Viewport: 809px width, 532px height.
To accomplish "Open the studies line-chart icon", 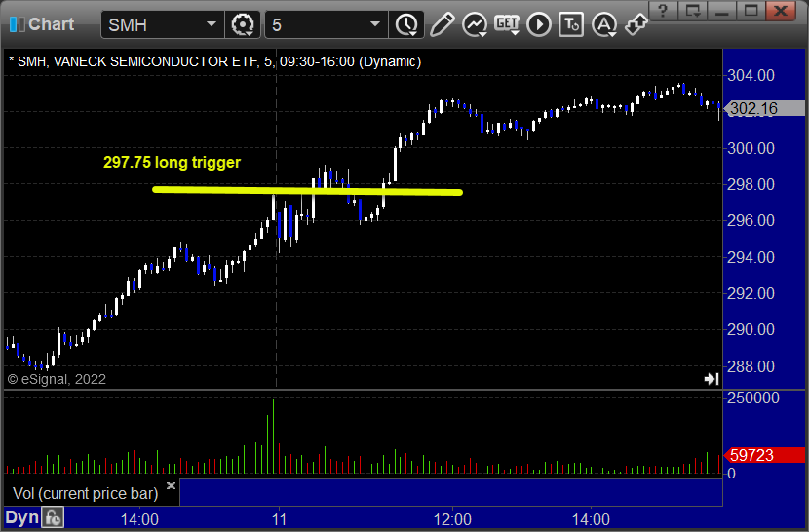I will click(475, 24).
